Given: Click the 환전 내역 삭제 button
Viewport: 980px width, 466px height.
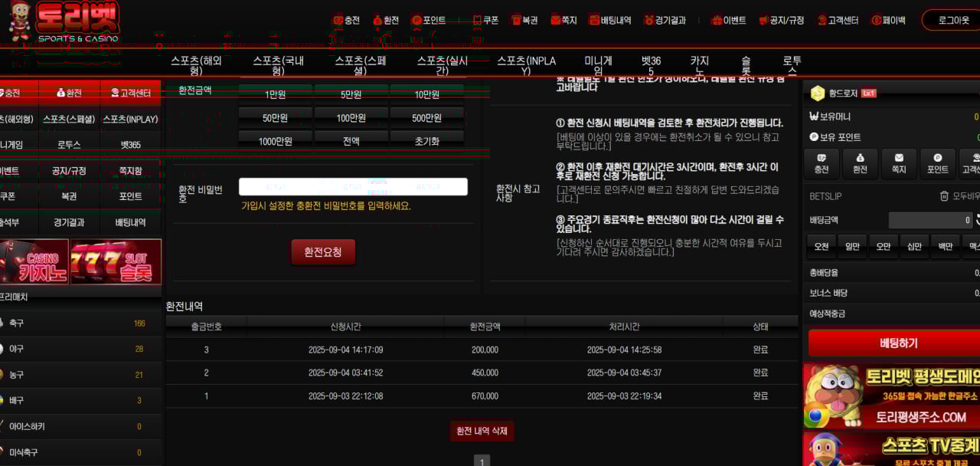Looking at the screenshot, I should (482, 431).
